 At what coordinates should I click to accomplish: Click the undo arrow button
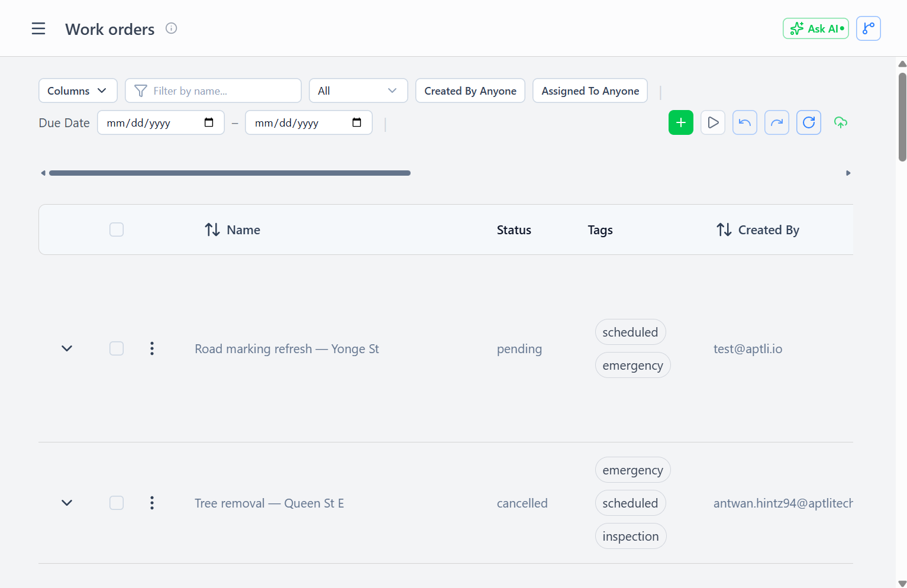pos(744,122)
